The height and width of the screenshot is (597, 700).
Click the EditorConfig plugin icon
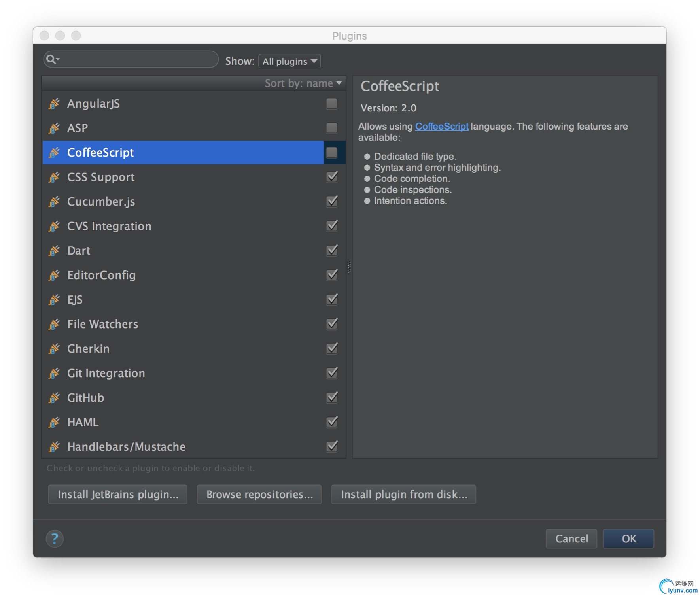tap(54, 275)
